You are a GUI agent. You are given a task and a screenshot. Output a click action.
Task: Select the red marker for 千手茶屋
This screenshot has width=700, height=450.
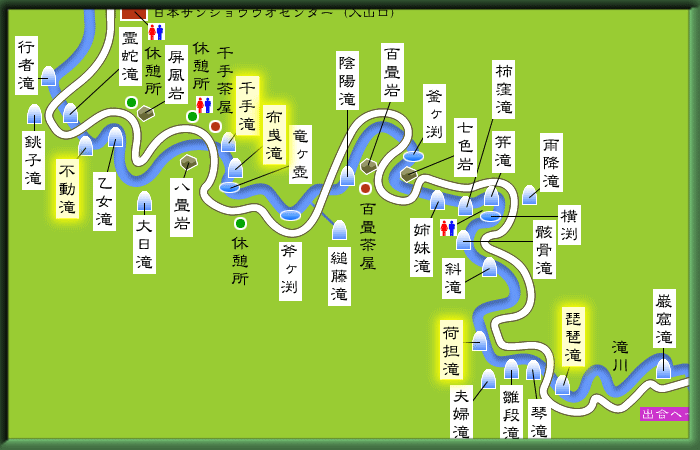[215, 126]
